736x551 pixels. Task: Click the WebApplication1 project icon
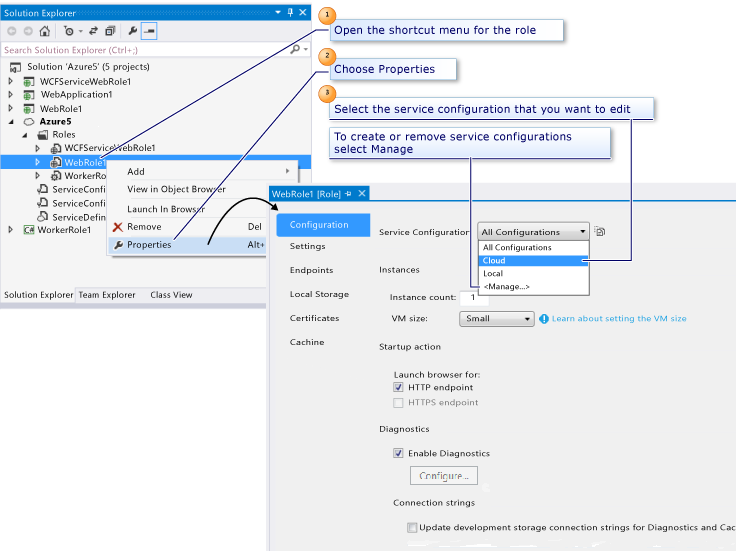point(29,95)
